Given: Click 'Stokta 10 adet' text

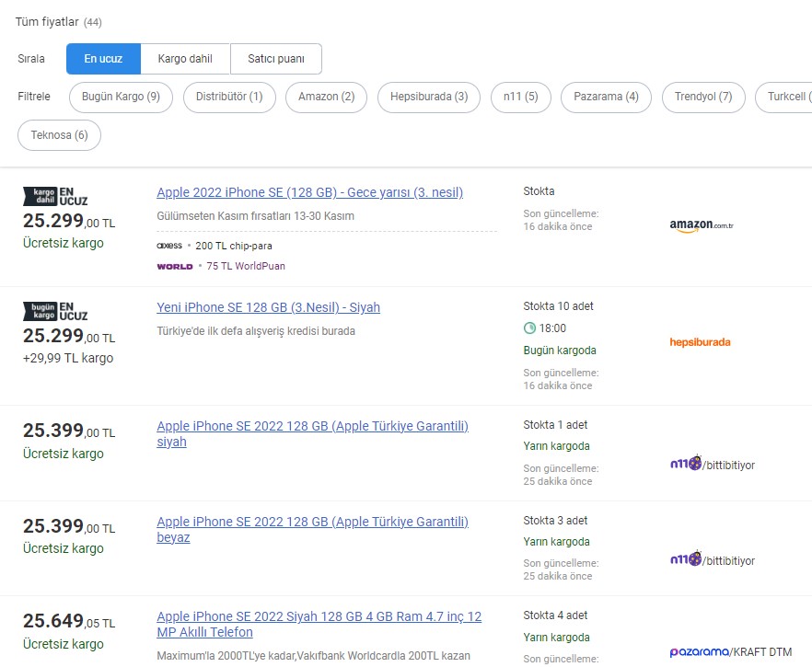Looking at the screenshot, I should click(x=558, y=306).
